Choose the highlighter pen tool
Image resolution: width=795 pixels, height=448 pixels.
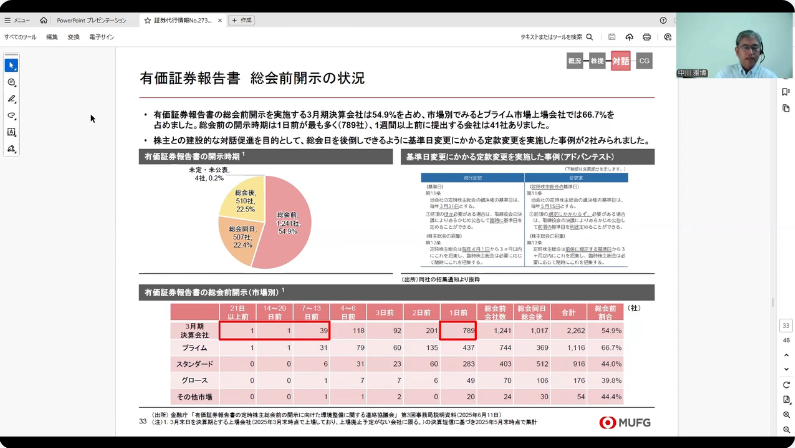[x=11, y=99]
